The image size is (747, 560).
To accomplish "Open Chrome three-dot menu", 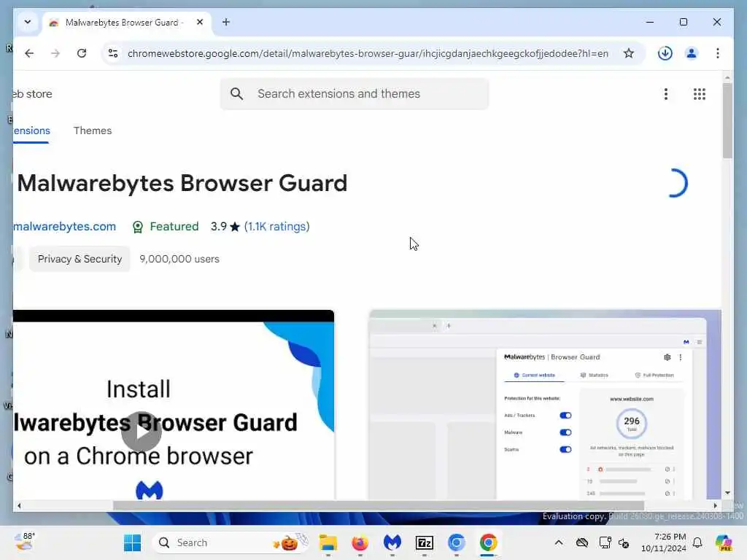I will pos(718,53).
